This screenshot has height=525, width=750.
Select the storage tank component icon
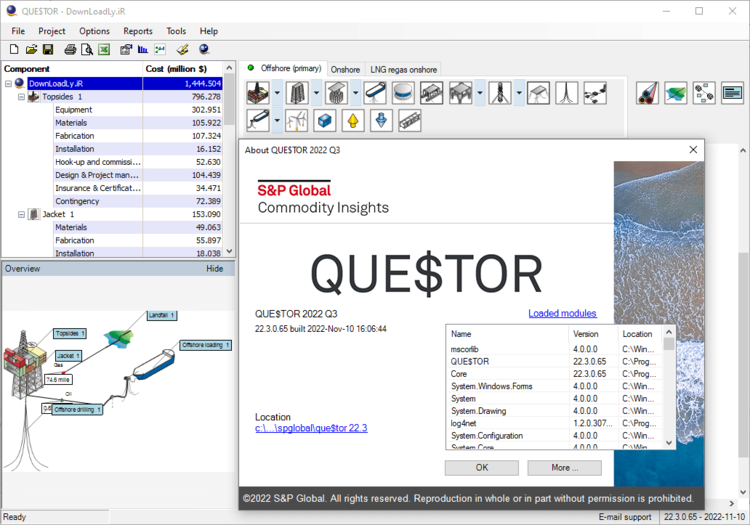tap(403, 94)
